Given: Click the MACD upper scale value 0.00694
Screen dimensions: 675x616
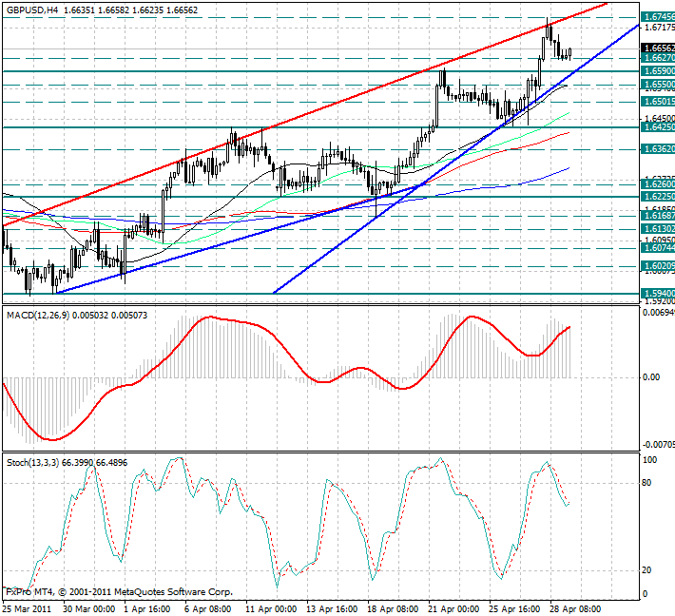Looking at the screenshot, I should coord(658,313).
